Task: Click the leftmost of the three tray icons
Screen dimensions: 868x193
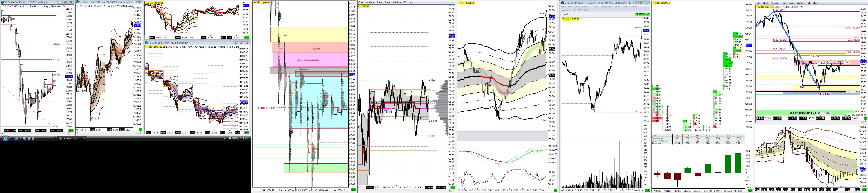Action: [230, 138]
